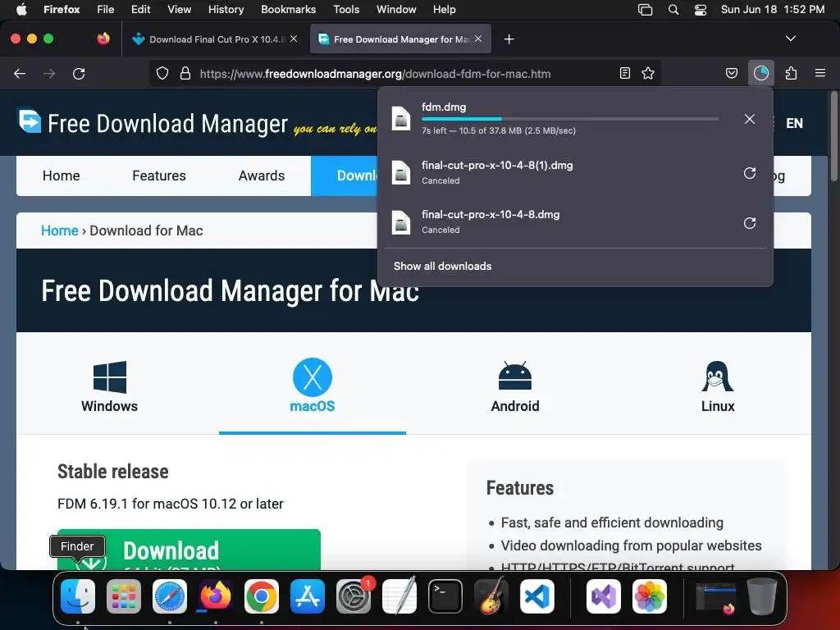
Task: Open a new browser tab
Action: 509,39
